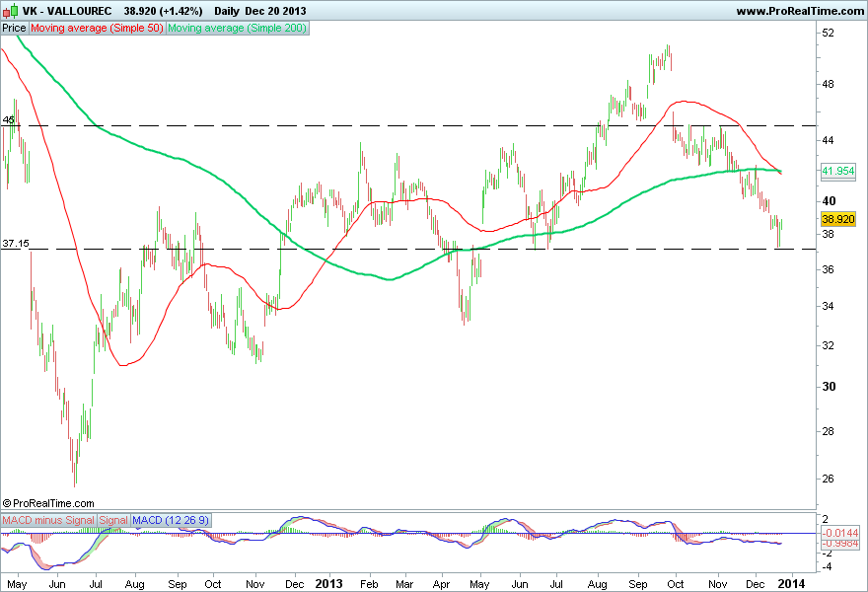Click the 52 price axis value

828,33
